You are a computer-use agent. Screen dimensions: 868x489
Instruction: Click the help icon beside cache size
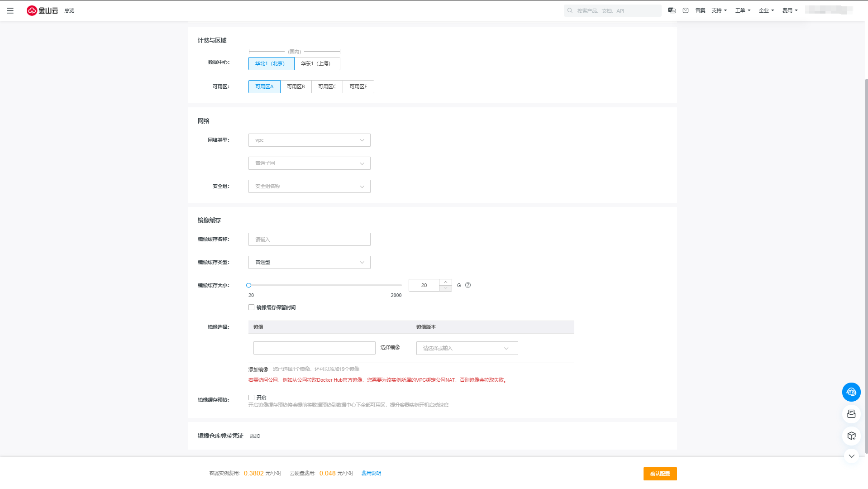point(468,285)
